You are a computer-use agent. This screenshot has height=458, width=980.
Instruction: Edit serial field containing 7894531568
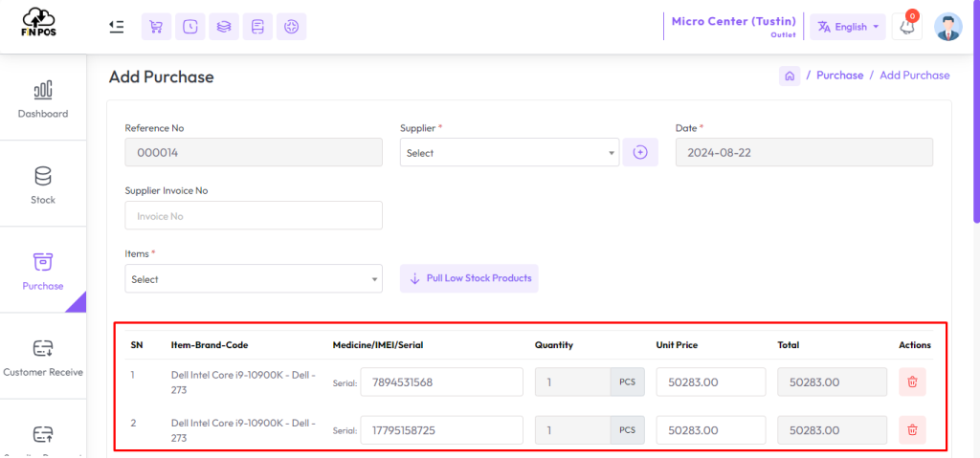click(441, 382)
